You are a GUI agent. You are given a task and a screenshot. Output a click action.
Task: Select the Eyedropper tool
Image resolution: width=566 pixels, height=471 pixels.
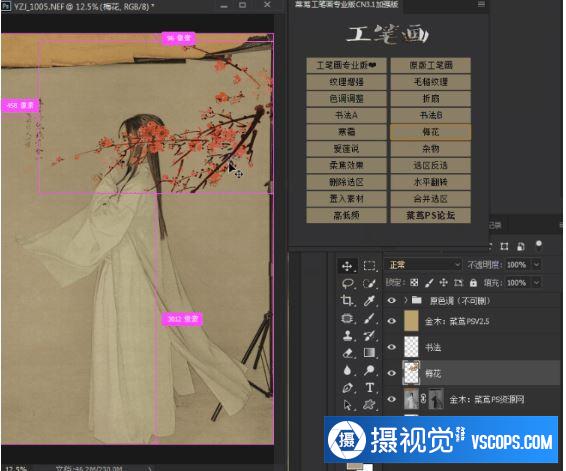pos(369,301)
